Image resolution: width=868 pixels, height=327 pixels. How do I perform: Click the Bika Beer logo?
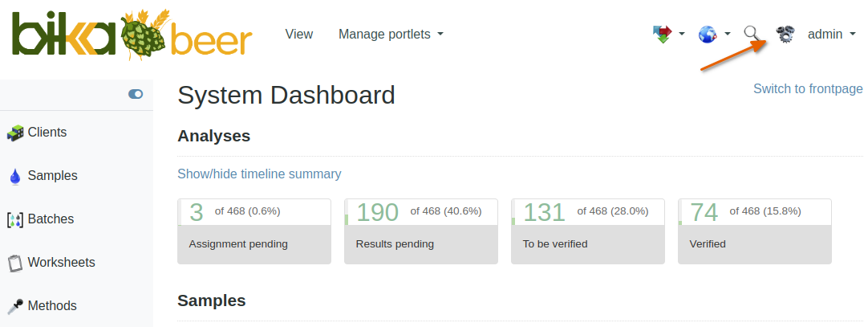132,35
